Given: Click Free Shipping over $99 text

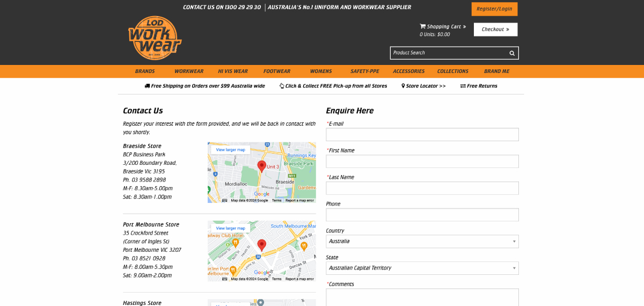Looking at the screenshot, I should tap(208, 86).
